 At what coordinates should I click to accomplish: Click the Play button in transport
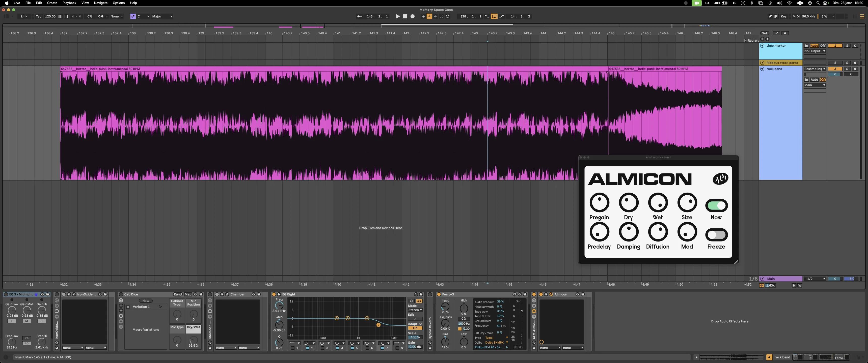[x=398, y=16]
